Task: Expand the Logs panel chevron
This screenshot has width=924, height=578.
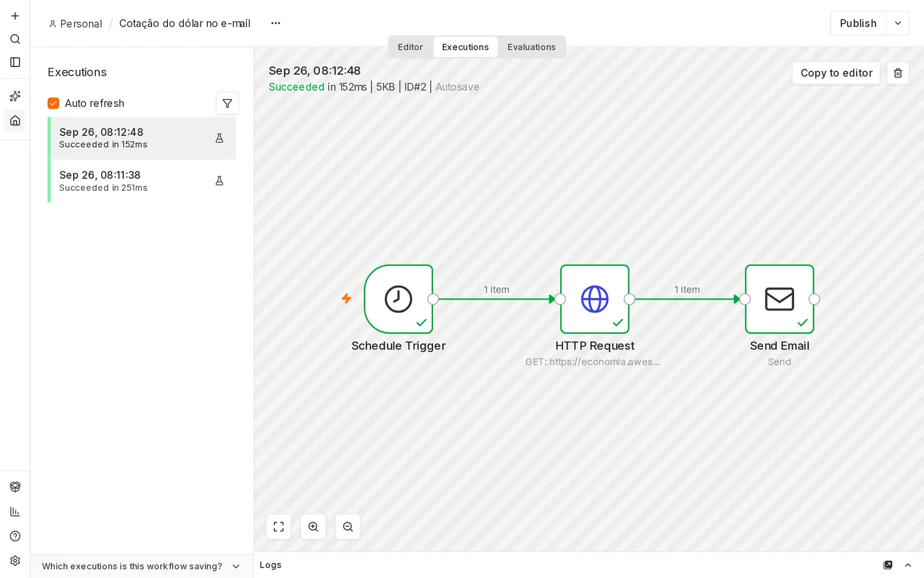Action: [908, 565]
